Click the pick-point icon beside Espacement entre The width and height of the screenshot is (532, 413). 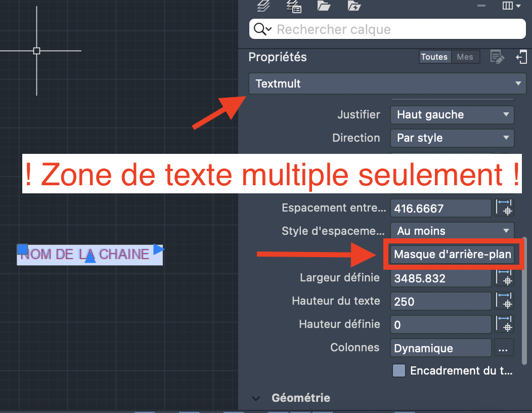click(x=504, y=208)
